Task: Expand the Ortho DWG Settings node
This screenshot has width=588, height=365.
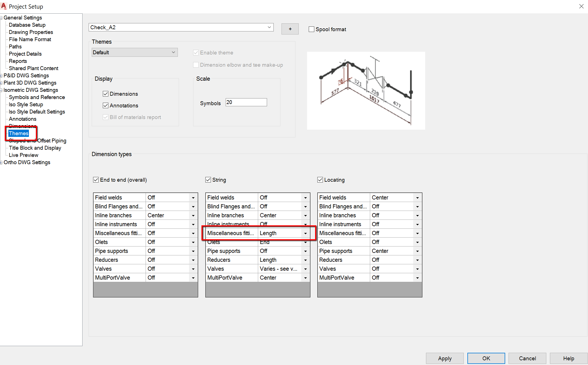Action: (1, 162)
